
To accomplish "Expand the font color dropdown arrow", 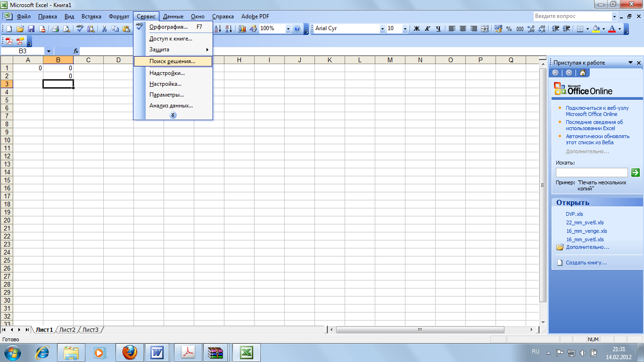I will (619, 29).
